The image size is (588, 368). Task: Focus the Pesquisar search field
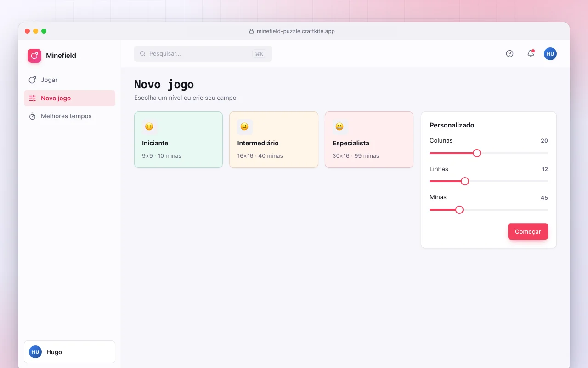coord(203,54)
